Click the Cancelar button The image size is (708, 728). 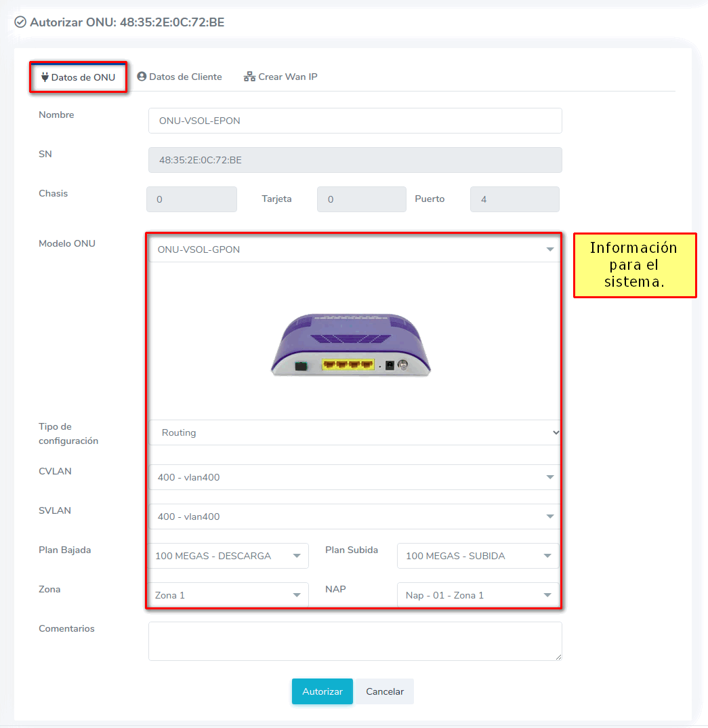385,691
